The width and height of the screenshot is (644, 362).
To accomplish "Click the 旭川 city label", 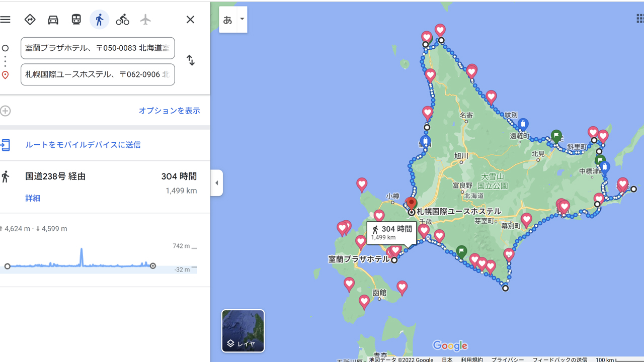I will point(461,156).
